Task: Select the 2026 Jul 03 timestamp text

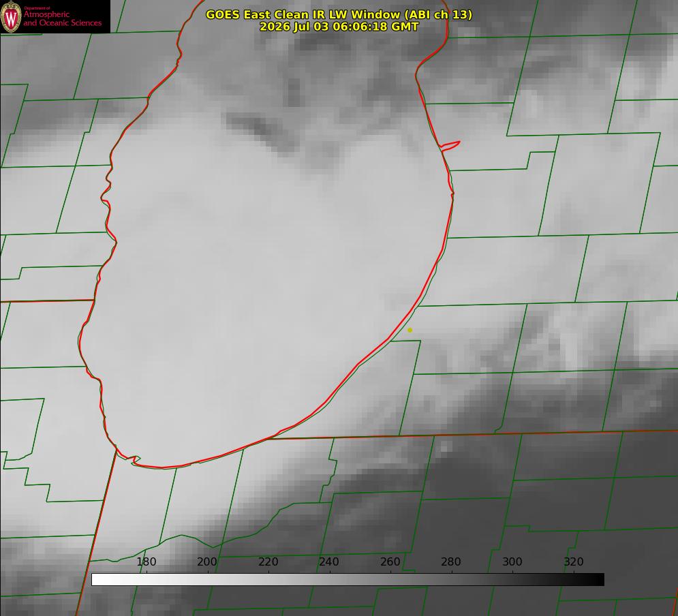Action: point(339,27)
